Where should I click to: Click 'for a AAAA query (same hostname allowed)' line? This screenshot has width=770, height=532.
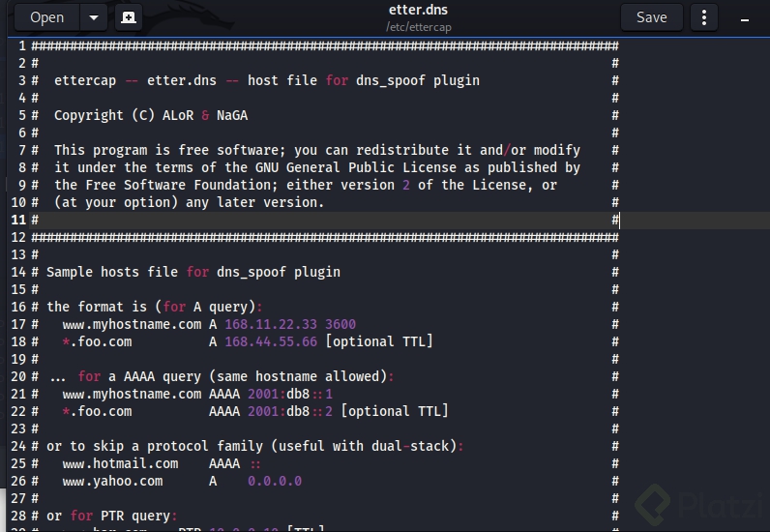[236, 377]
